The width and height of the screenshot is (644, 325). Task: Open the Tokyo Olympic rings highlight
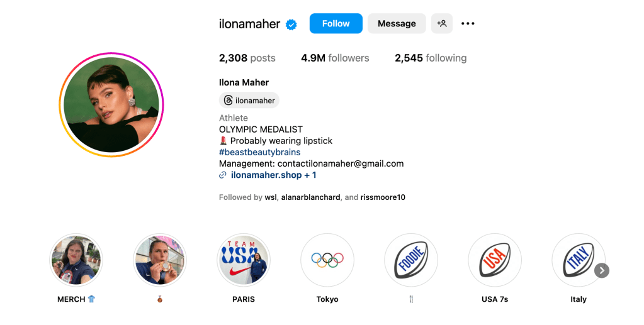[x=327, y=260]
